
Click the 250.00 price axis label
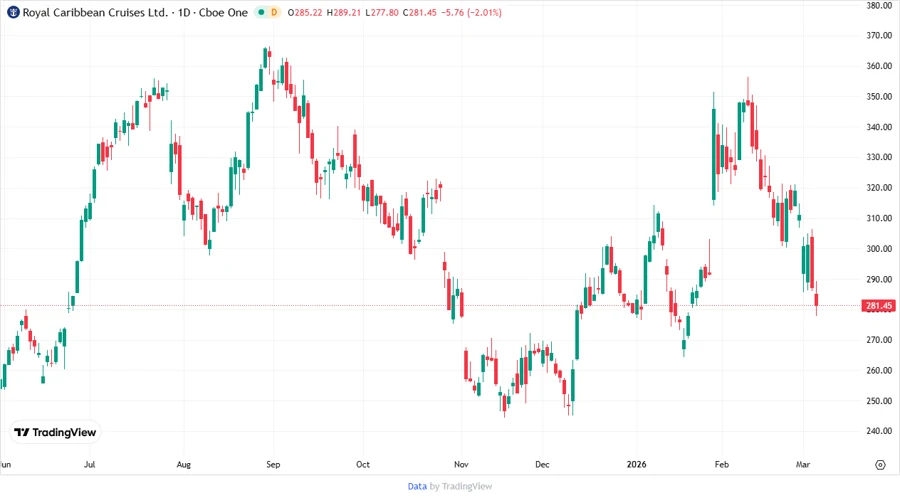[x=879, y=401]
